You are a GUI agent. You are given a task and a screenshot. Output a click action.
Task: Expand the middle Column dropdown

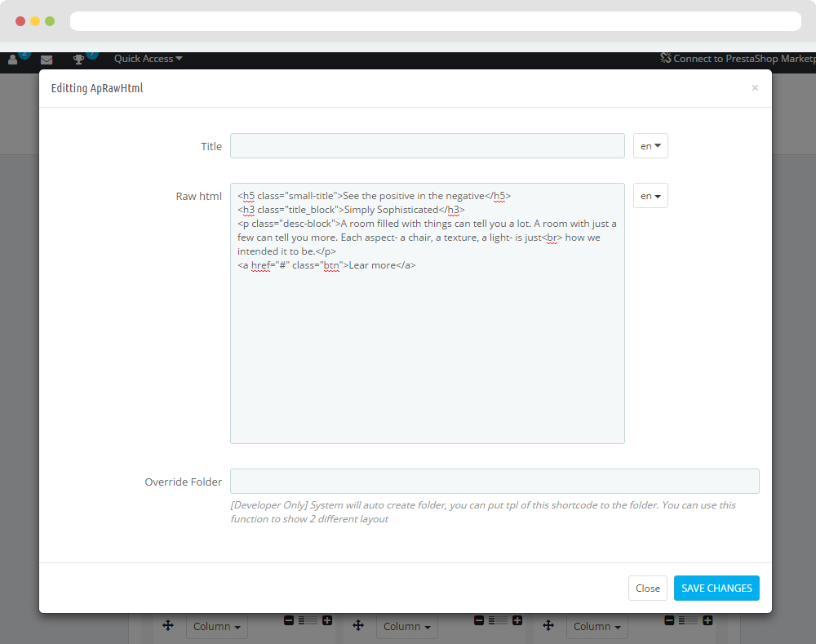point(407,626)
